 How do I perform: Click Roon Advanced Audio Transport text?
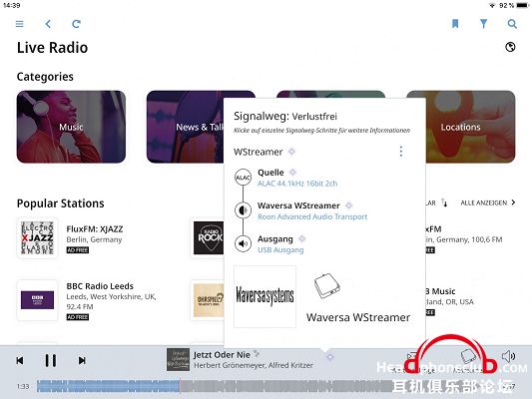coord(312,216)
